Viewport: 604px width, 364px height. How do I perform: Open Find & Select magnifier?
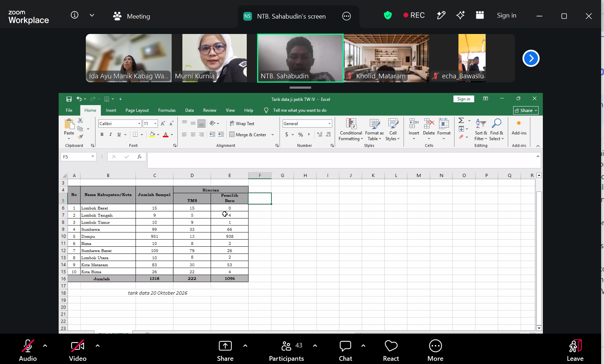(497, 130)
